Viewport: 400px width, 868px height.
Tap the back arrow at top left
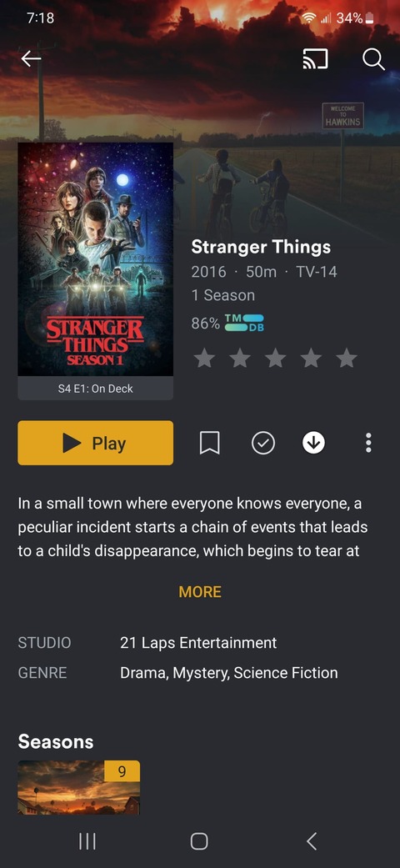[x=31, y=58]
